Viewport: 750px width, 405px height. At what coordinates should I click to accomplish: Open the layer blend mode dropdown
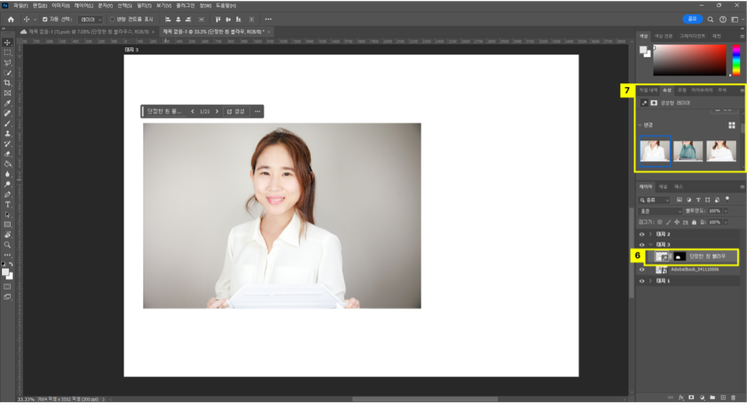point(660,212)
